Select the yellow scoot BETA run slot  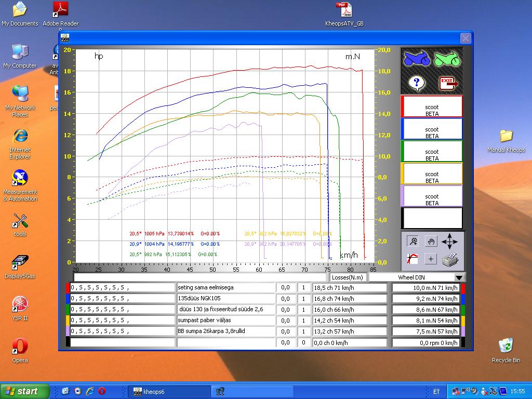(432, 174)
